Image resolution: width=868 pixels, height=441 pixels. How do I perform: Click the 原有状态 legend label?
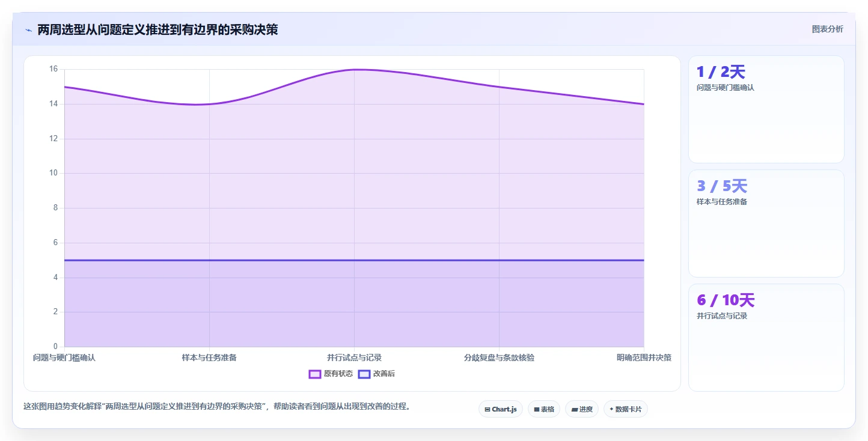pyautogui.click(x=338, y=374)
